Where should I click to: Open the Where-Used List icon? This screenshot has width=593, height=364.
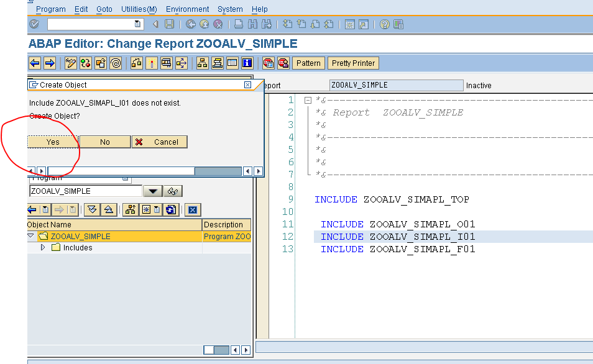point(182,63)
